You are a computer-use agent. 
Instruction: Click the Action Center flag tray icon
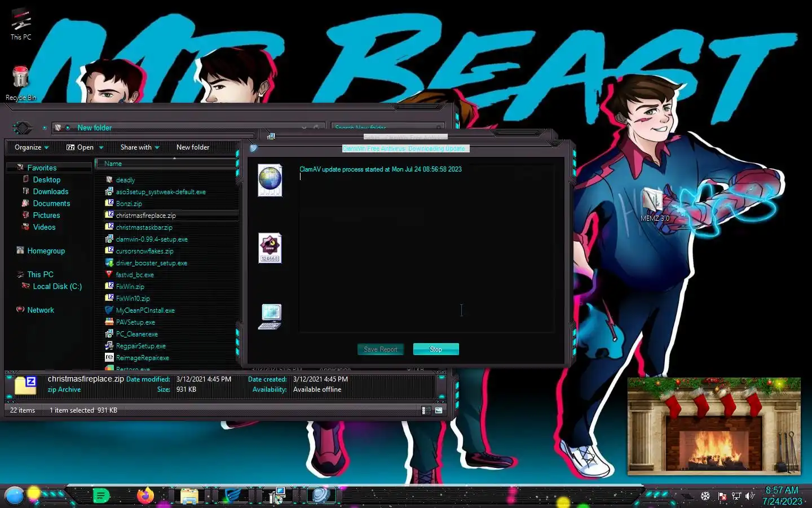click(722, 496)
